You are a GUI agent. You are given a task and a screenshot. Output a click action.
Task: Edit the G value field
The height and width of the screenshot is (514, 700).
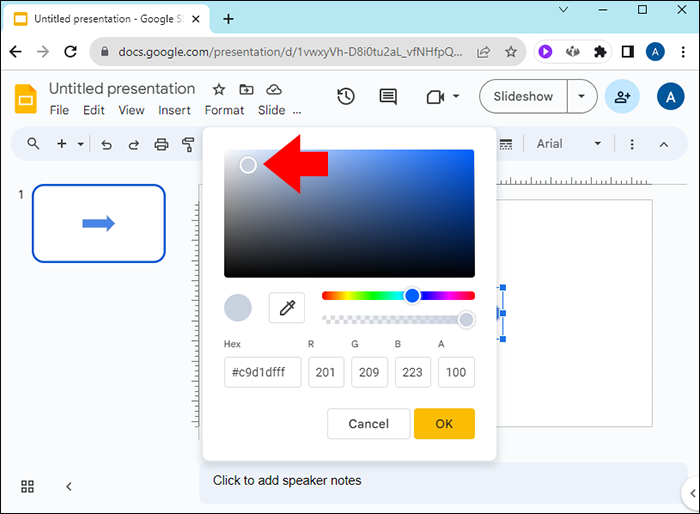click(369, 372)
